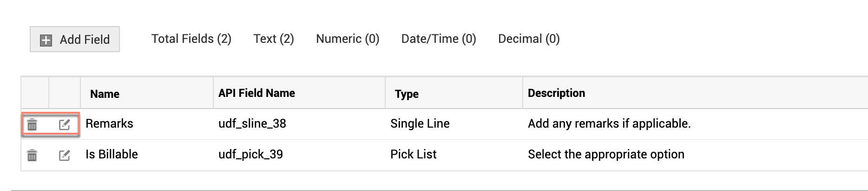This screenshot has height=191, width=868.
Task: Filter by Numeric (0) fields
Action: [348, 39]
